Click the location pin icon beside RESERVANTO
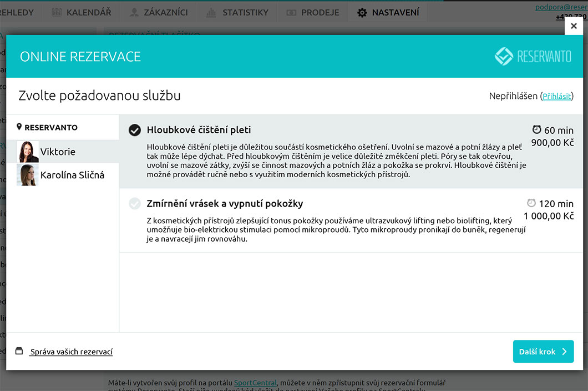Viewport: 588px width, 391px height. [19, 127]
